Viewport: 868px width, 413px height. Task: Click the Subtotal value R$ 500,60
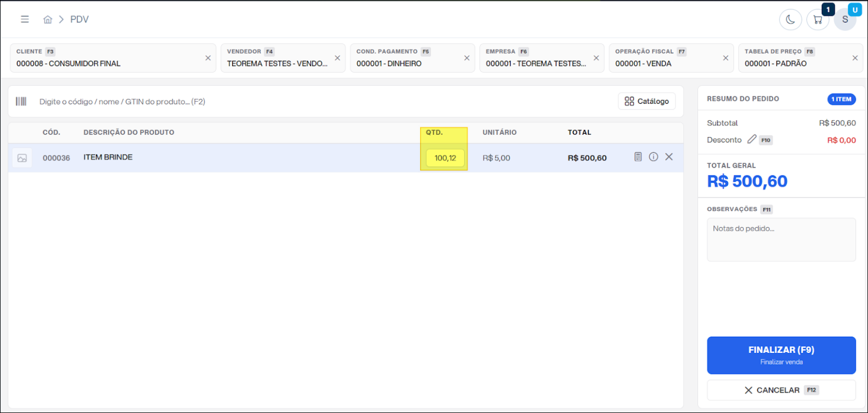coord(837,123)
